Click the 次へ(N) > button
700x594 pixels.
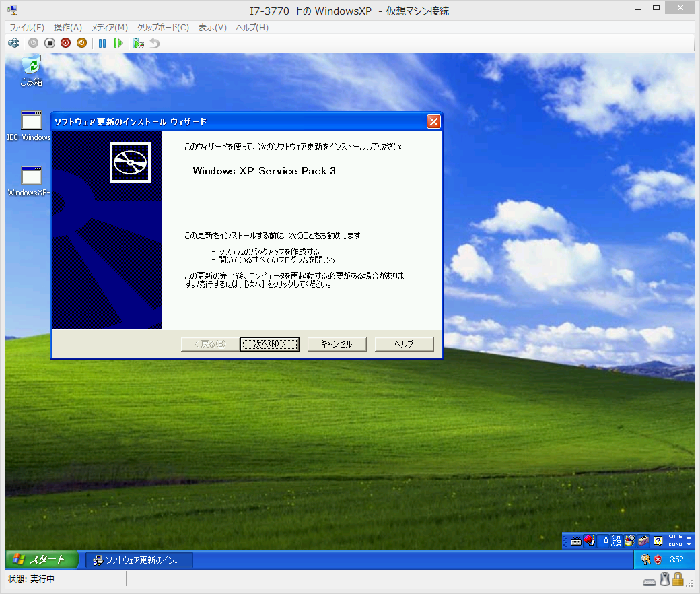pyautogui.click(x=270, y=344)
